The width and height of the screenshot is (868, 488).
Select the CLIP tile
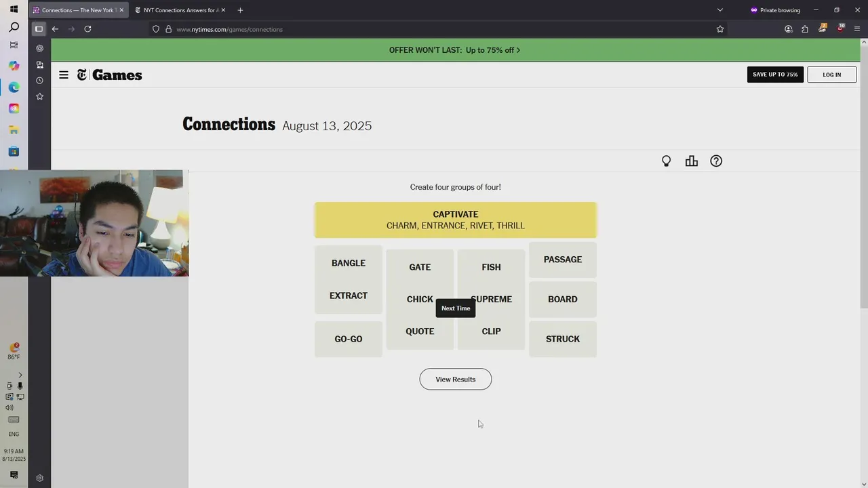coord(491,331)
